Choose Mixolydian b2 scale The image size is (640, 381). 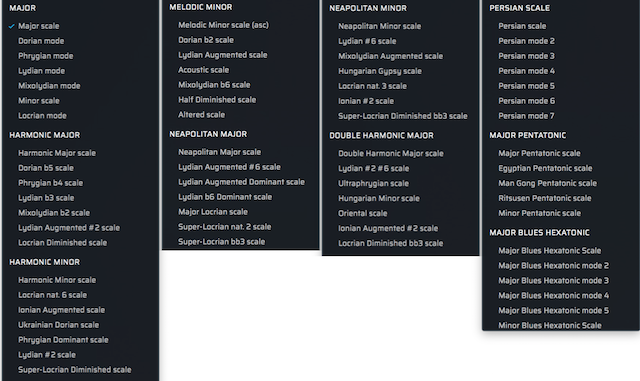54,213
